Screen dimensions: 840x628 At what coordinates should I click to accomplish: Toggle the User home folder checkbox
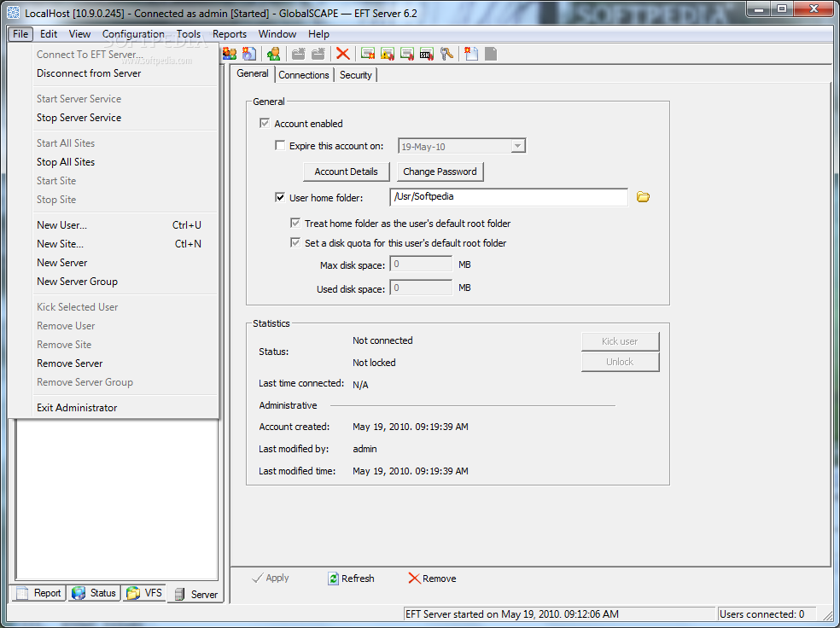pyautogui.click(x=280, y=197)
